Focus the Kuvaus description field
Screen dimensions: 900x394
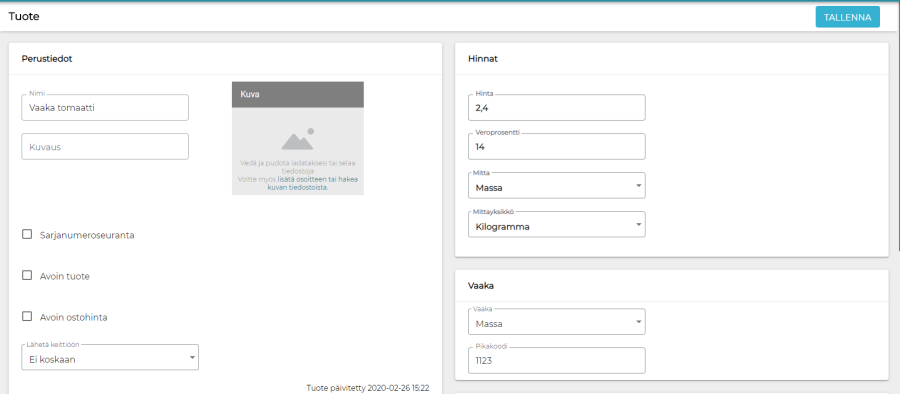click(105, 146)
